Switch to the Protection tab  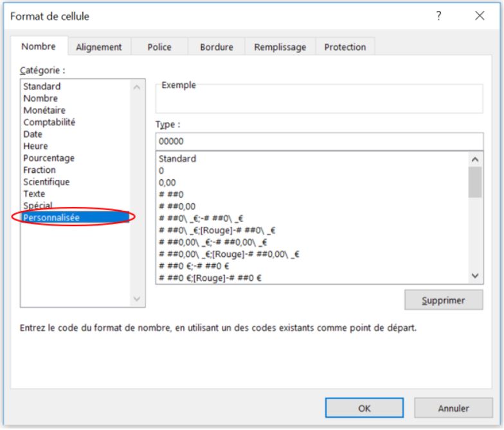[345, 47]
